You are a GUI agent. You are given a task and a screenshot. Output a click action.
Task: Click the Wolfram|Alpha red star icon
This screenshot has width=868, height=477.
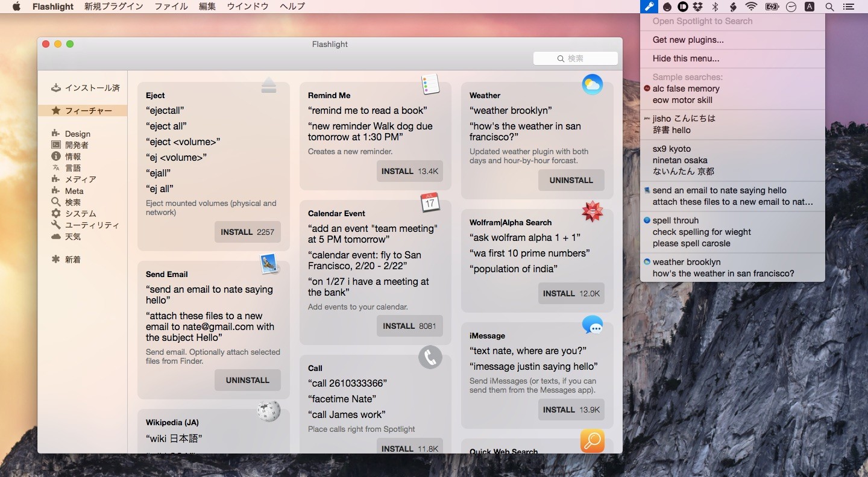click(x=592, y=211)
